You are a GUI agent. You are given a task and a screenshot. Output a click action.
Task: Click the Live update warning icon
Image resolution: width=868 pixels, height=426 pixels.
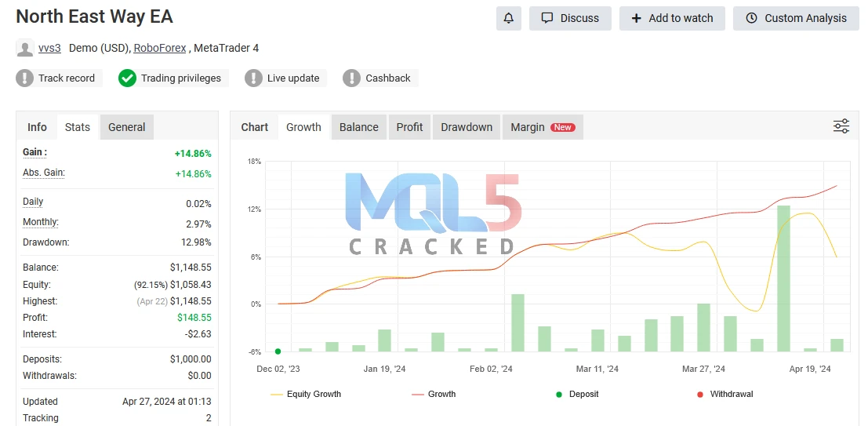tap(253, 78)
